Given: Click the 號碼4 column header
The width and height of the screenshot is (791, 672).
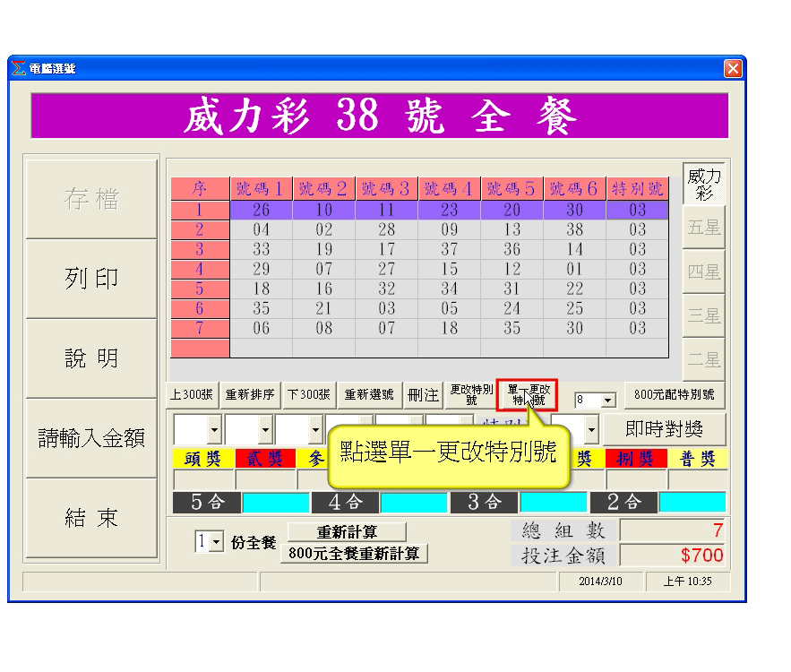Looking at the screenshot, I should click(449, 189).
